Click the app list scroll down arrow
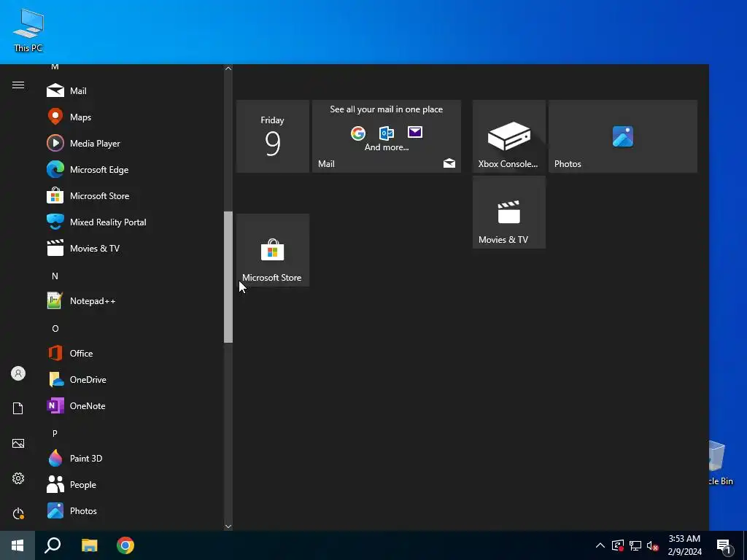This screenshot has width=747, height=560. click(228, 526)
